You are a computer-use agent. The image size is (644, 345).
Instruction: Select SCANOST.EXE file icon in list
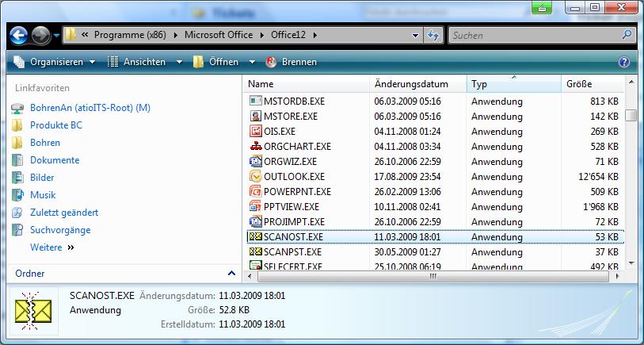click(x=256, y=237)
